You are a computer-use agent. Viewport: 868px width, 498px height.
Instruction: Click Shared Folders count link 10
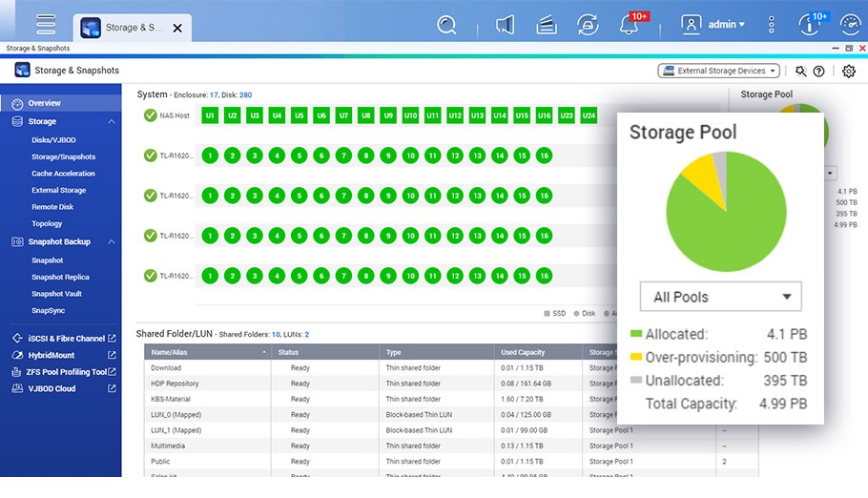coord(276,335)
